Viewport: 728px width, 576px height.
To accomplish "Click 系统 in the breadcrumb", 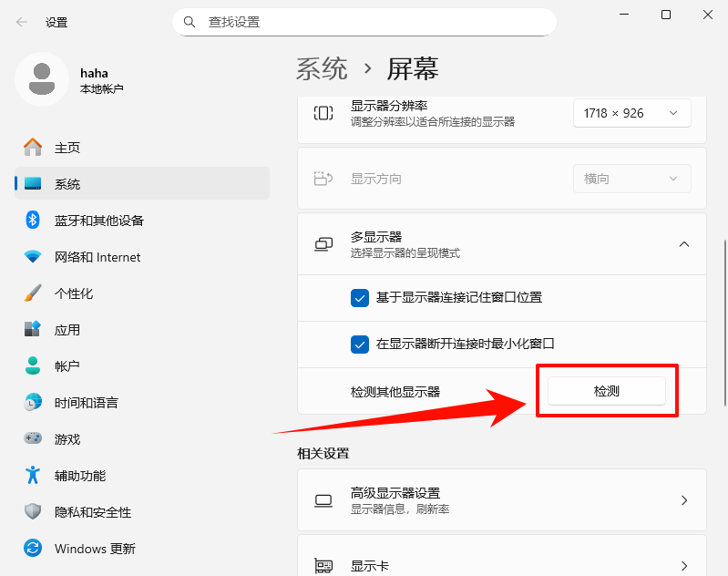I will (x=322, y=68).
